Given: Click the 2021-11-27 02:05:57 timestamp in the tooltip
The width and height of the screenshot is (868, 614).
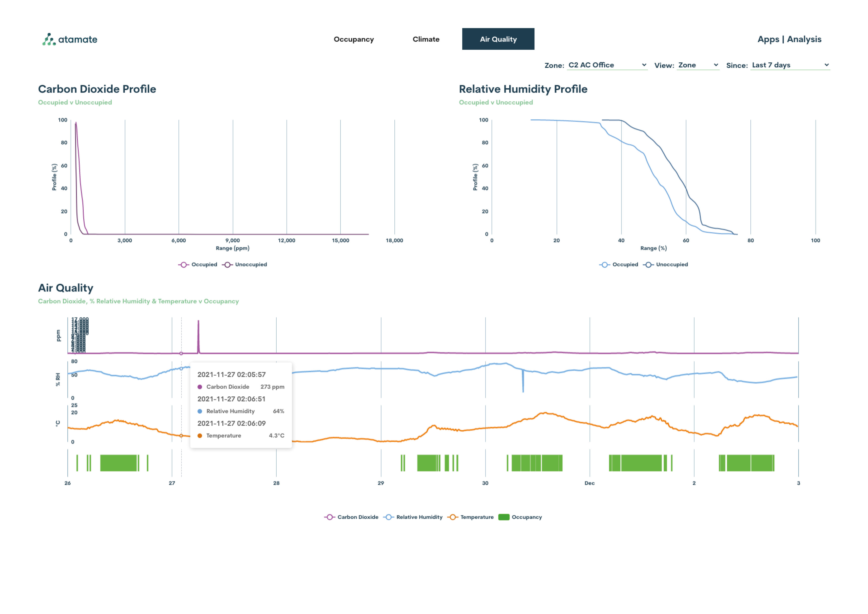Looking at the screenshot, I should pos(231,375).
